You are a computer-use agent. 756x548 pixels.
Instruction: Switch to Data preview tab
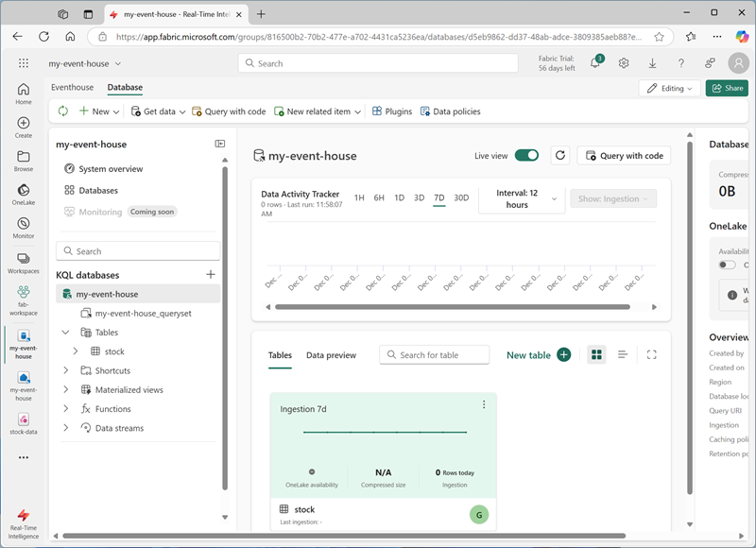pyautogui.click(x=331, y=355)
